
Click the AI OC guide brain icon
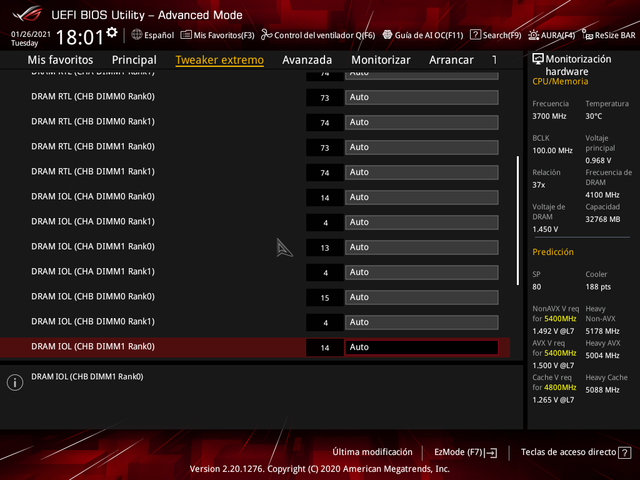(387, 35)
